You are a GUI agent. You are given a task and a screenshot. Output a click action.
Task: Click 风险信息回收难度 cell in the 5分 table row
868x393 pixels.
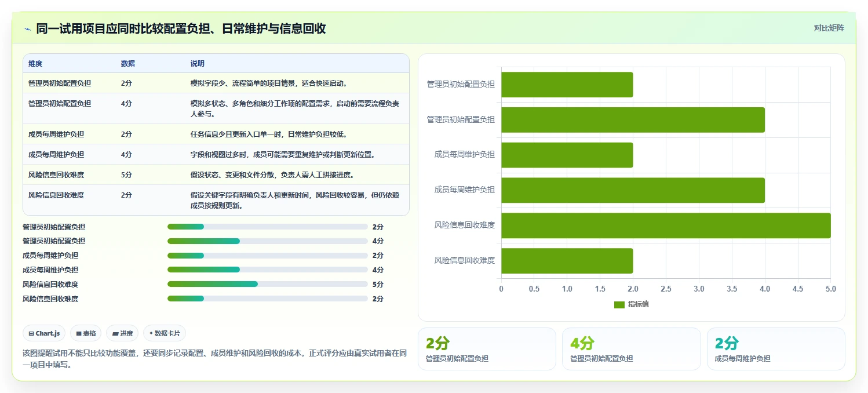pos(56,175)
